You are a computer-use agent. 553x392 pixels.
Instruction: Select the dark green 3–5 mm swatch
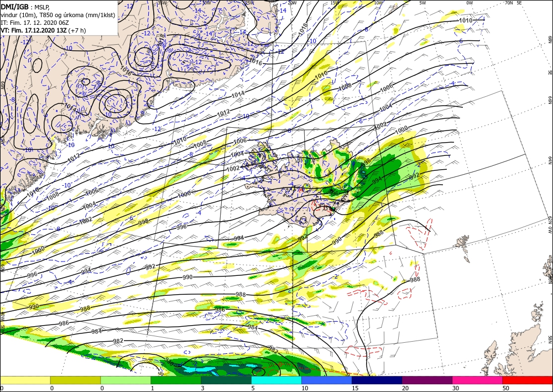click(226, 380)
